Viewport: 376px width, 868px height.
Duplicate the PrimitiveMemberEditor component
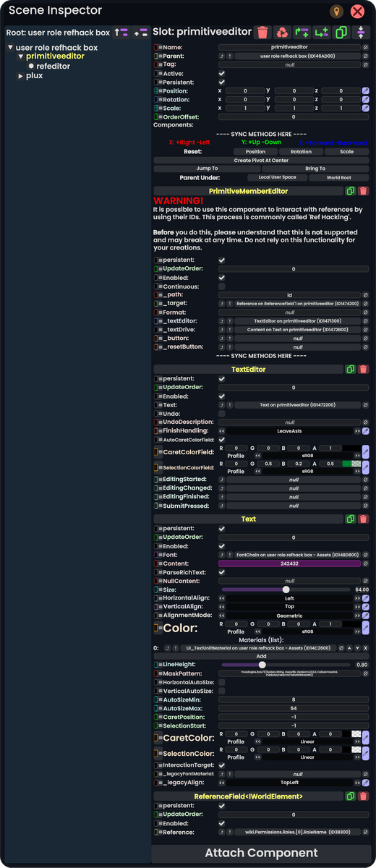351,191
